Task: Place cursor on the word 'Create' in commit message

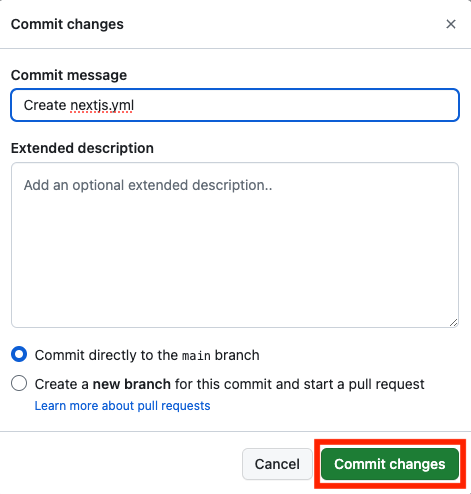Action: (x=45, y=105)
